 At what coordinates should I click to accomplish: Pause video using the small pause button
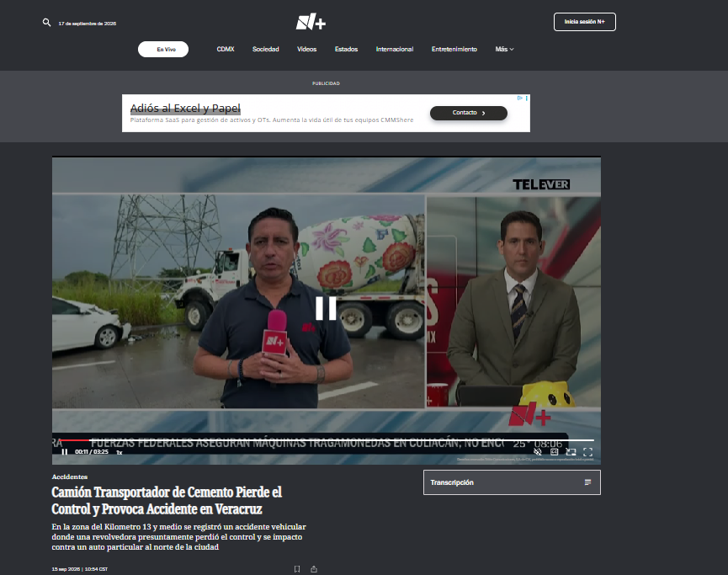pos(65,452)
